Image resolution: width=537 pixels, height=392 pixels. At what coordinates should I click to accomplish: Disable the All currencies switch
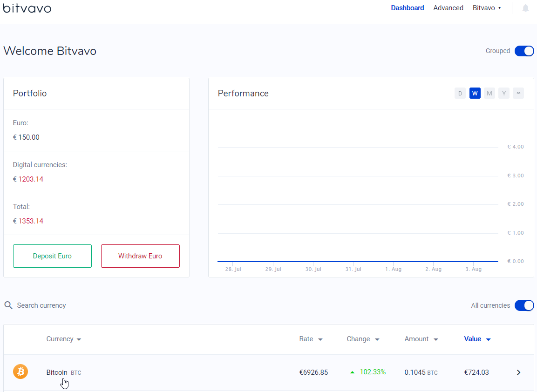pyautogui.click(x=524, y=305)
